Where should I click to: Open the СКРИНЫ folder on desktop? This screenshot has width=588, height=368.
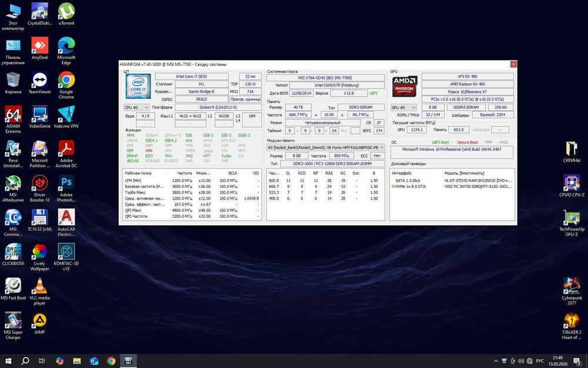pos(572,151)
